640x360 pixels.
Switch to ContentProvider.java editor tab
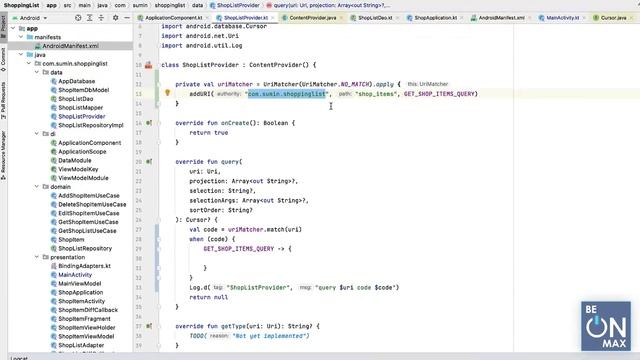(313, 18)
